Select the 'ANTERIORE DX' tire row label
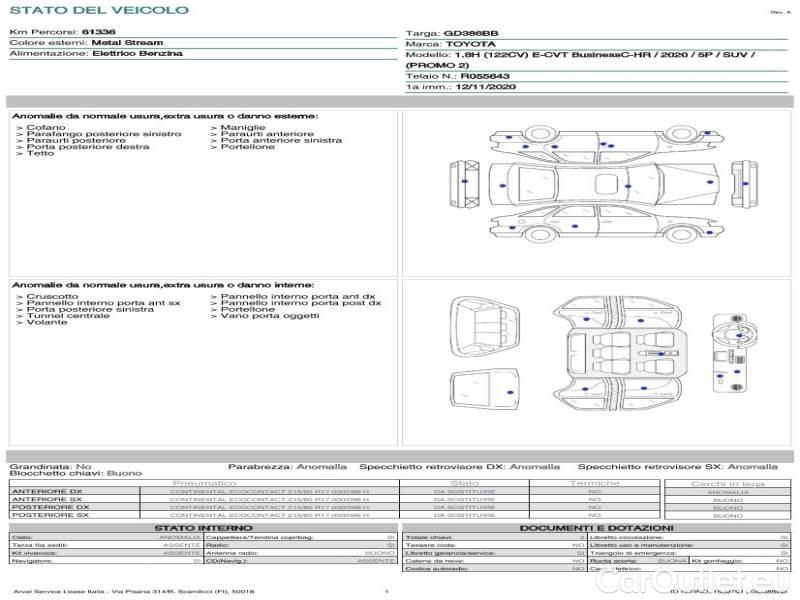The width and height of the screenshot is (800, 600). coord(46,492)
